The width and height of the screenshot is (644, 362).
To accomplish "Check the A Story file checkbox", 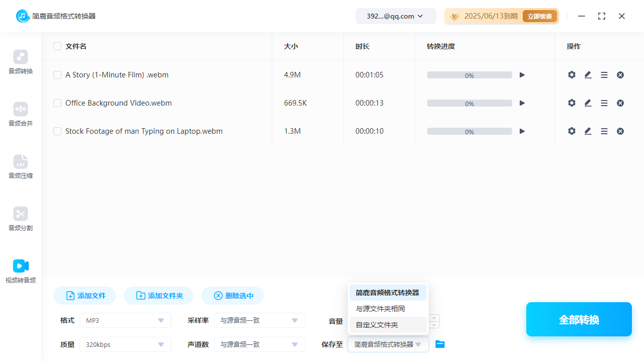I will (x=57, y=74).
